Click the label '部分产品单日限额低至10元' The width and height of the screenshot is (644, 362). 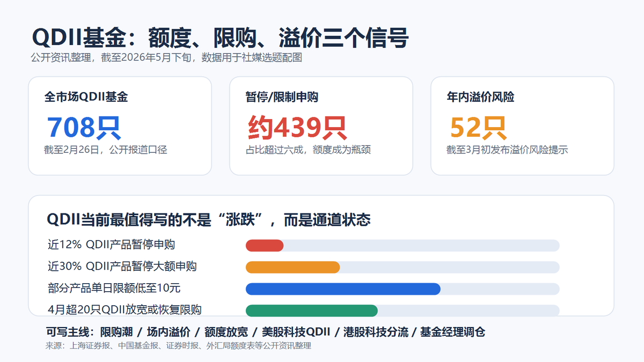(x=114, y=288)
